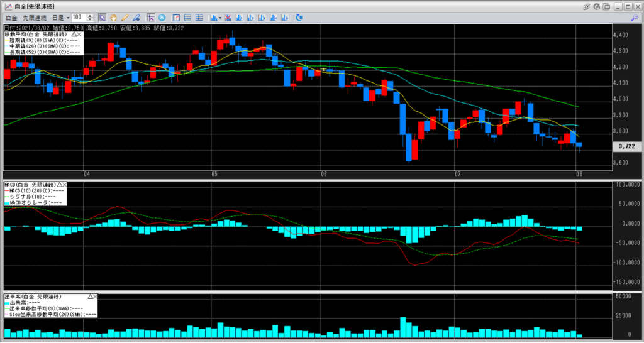The width and height of the screenshot is (644, 343).
Task: Close the 出来高 legend box
Action: point(96,297)
